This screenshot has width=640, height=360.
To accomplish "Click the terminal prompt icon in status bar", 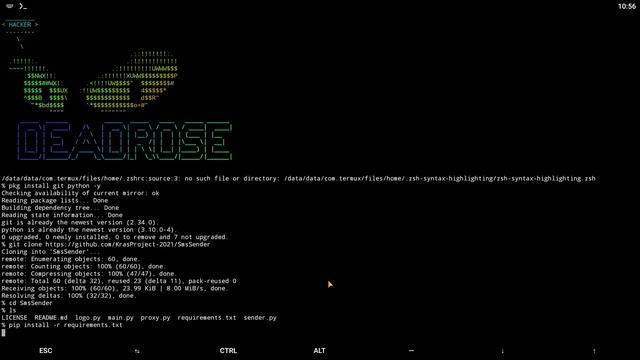I will pos(22,6).
